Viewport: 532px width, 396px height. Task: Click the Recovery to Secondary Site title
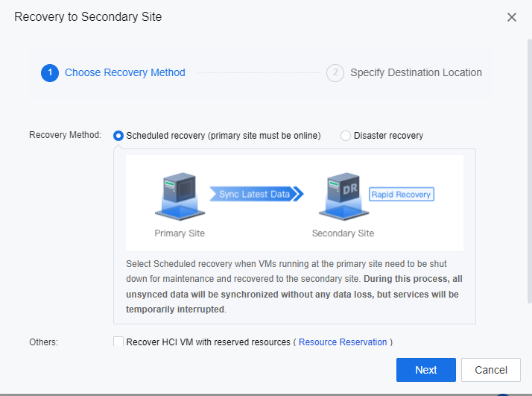(x=88, y=16)
